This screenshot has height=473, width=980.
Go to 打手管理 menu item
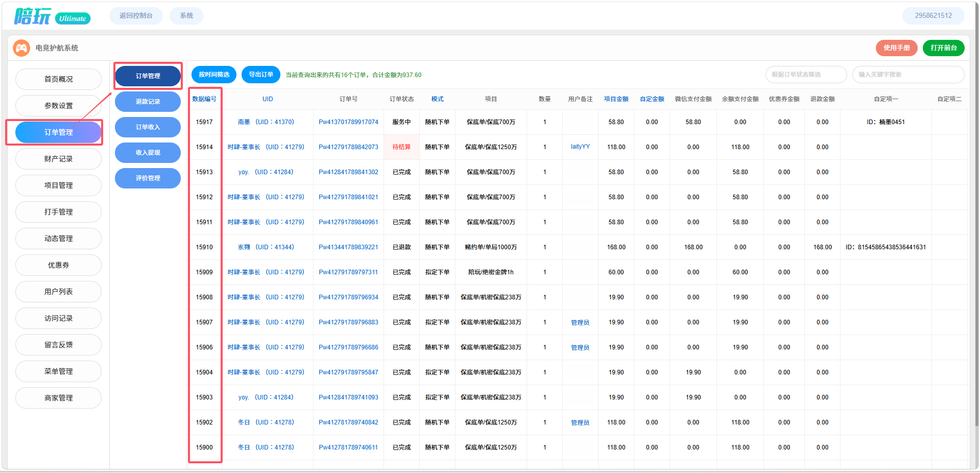58,212
